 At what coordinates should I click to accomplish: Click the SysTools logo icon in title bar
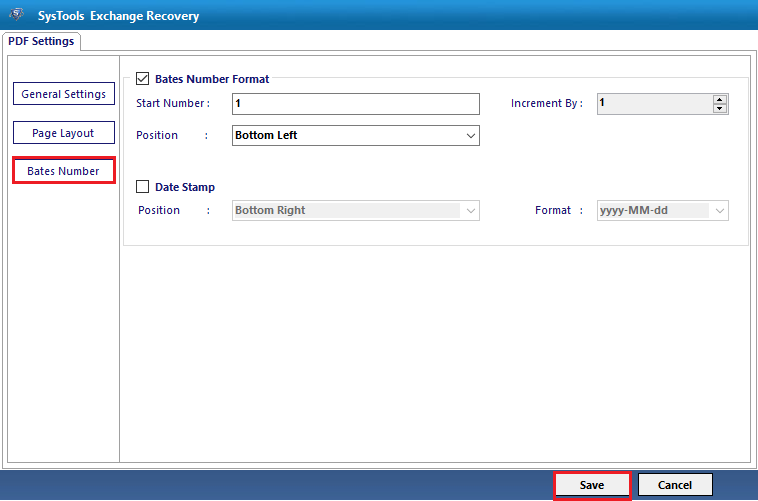coord(16,15)
